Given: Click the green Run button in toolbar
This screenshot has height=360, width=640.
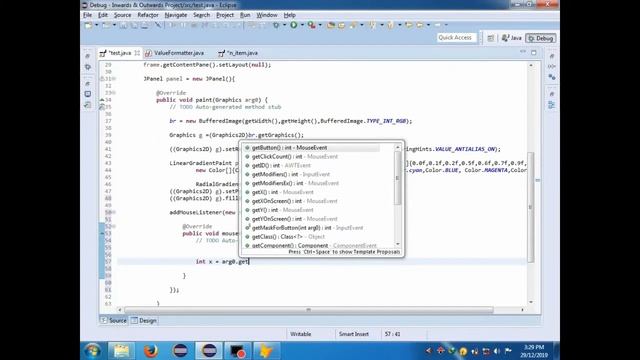Looking at the screenshot, I should click(x=293, y=25).
